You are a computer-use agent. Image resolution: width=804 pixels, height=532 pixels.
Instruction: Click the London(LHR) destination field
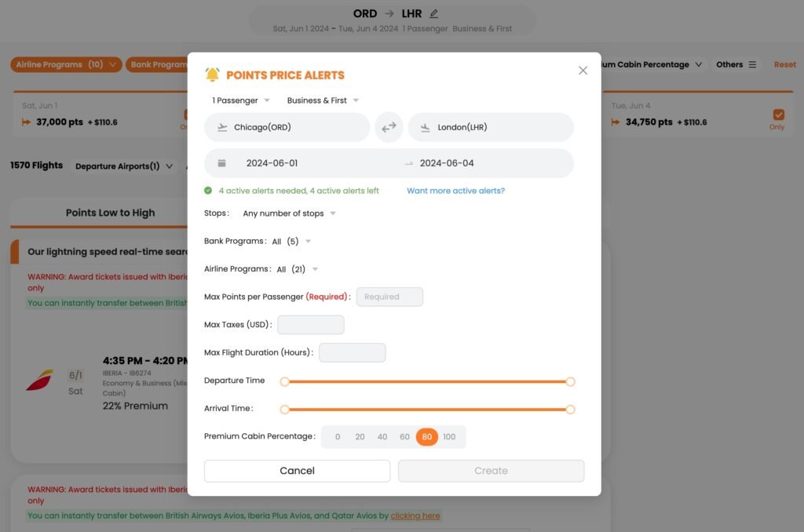491,127
